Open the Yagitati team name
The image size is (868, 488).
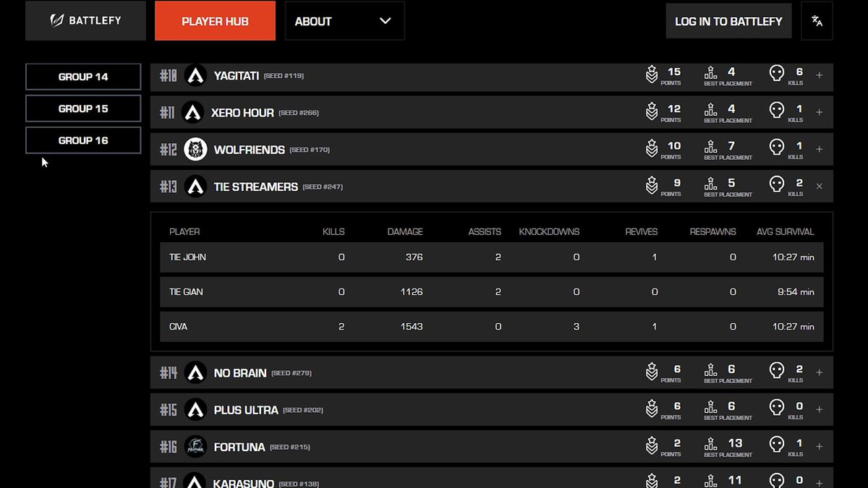pyautogui.click(x=236, y=75)
